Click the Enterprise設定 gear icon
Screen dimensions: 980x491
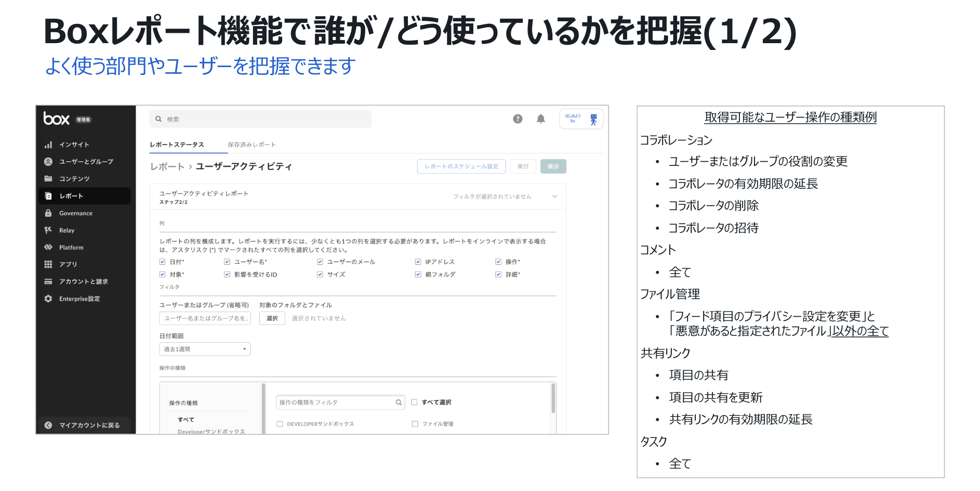coord(48,299)
